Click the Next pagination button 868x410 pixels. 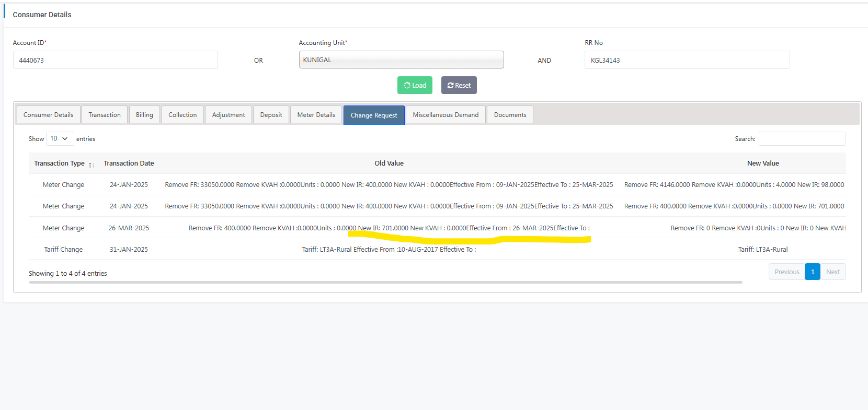tap(833, 272)
